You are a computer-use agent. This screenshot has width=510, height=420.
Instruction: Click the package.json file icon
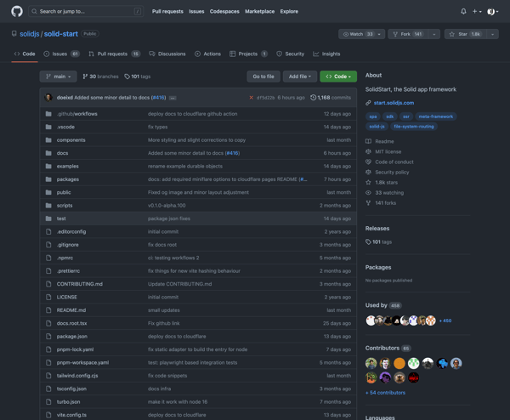48,337
